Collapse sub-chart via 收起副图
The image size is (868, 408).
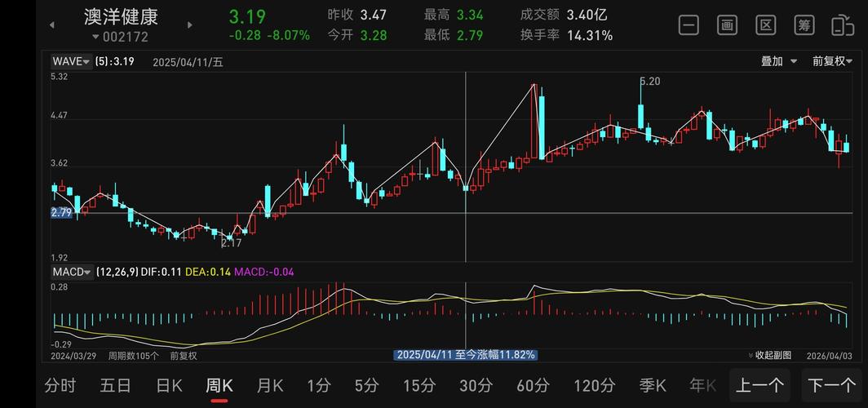click(769, 355)
